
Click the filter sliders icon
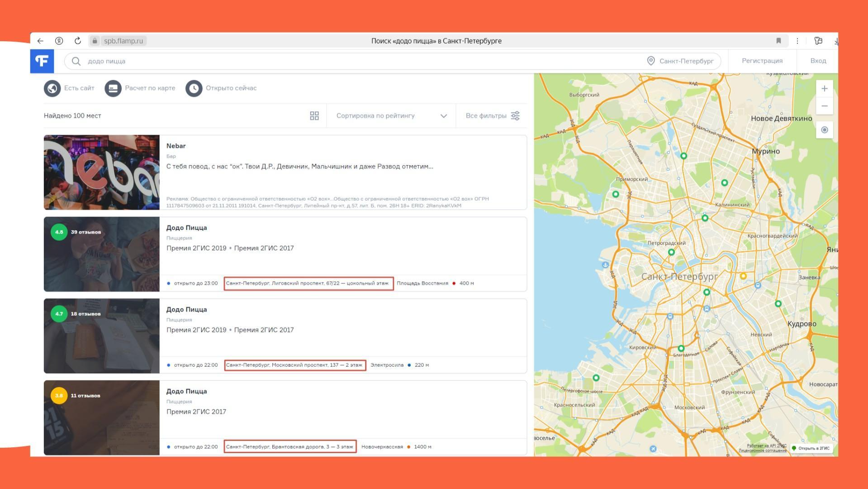(x=515, y=116)
